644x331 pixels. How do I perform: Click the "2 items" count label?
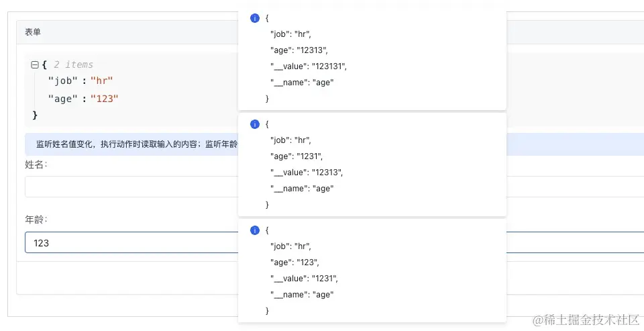coord(73,65)
